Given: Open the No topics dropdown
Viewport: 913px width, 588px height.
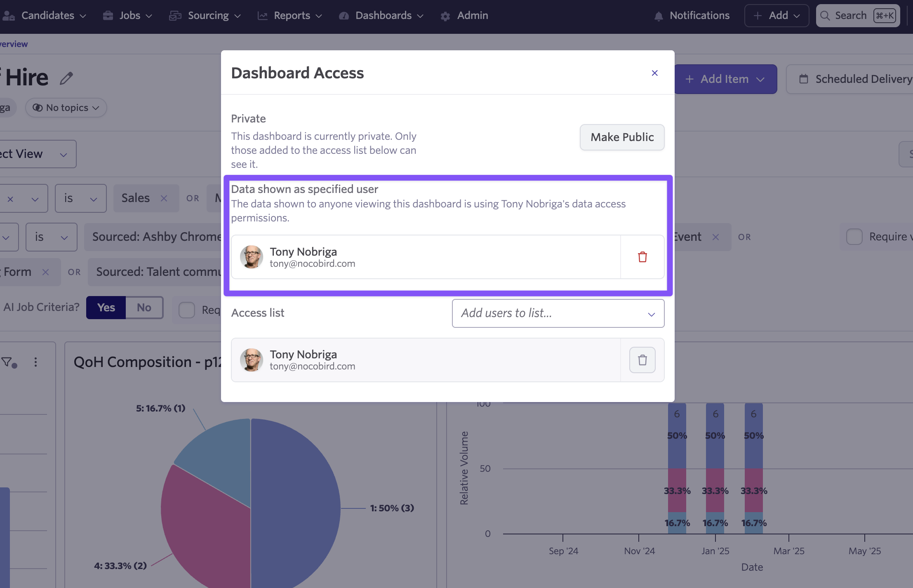Looking at the screenshot, I should pos(66,108).
